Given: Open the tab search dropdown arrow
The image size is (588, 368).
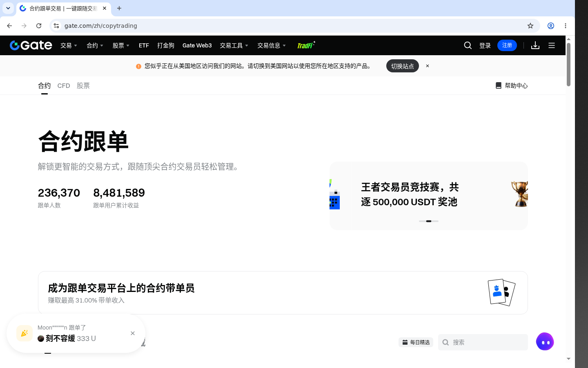Looking at the screenshot, I should tap(8, 8).
